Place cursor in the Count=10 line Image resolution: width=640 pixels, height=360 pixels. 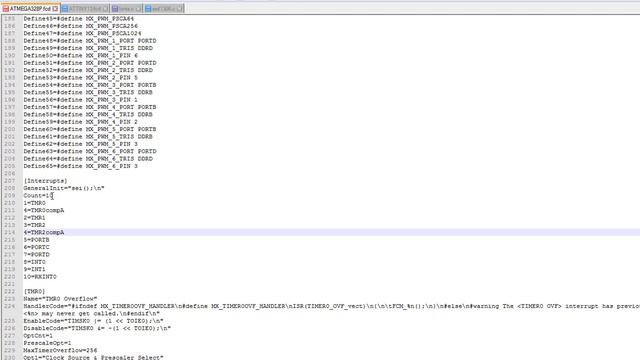click(x=38, y=196)
